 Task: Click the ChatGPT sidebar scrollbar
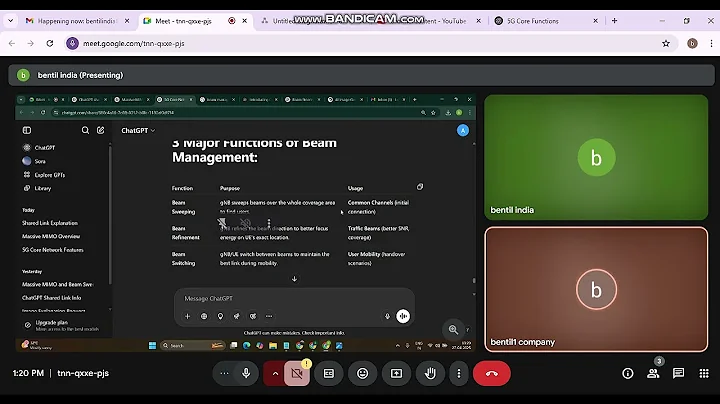click(110, 214)
